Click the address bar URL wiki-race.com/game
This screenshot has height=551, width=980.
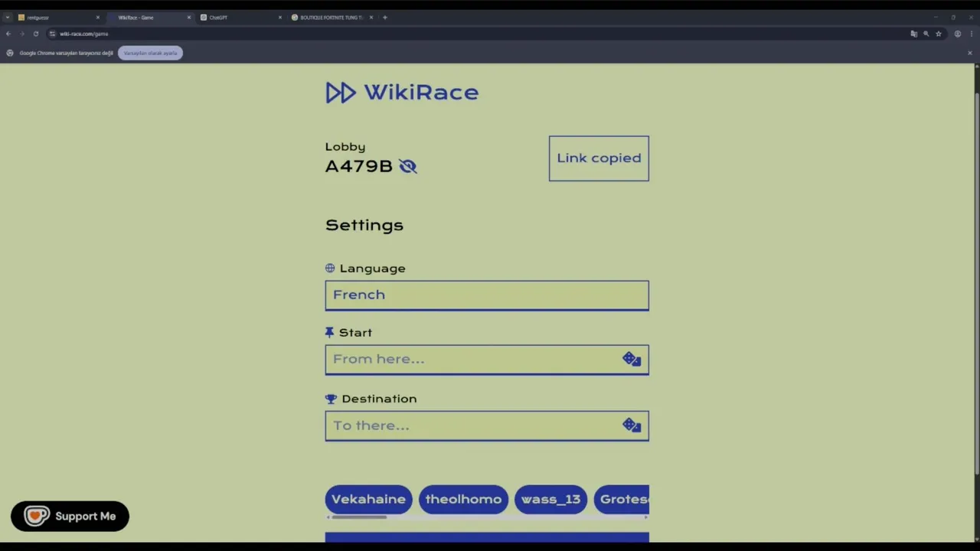(84, 34)
